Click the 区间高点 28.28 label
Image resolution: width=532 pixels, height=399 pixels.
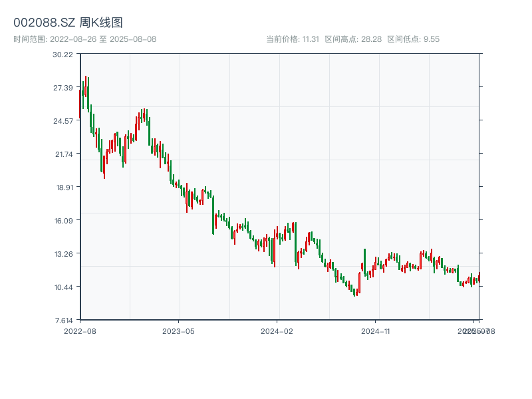[353, 39]
